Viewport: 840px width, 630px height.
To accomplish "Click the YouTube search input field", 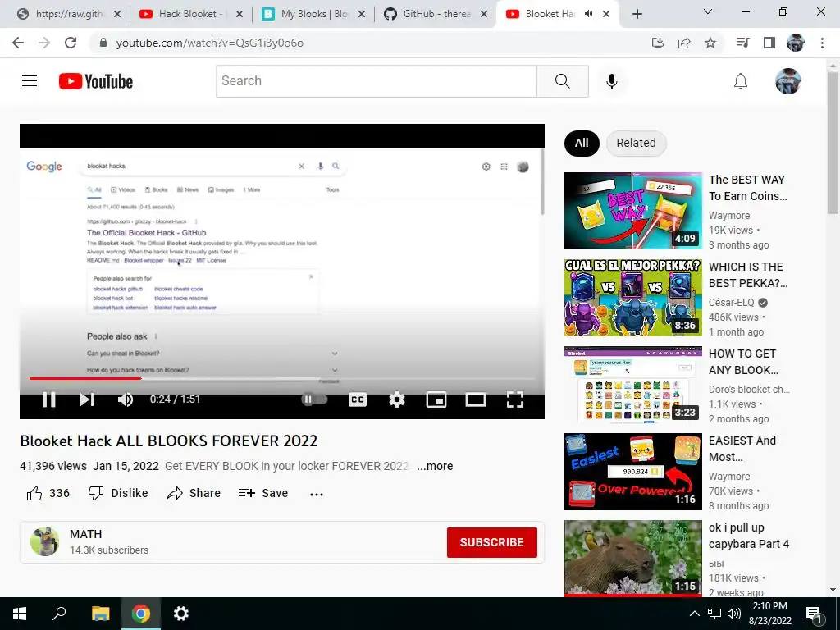I will click(x=376, y=81).
